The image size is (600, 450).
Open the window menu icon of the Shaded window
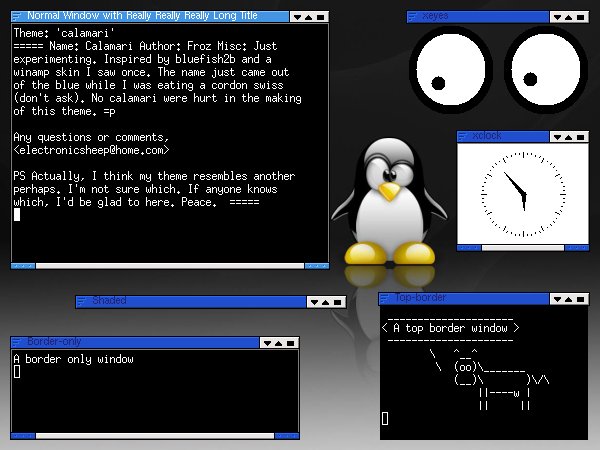[82, 302]
